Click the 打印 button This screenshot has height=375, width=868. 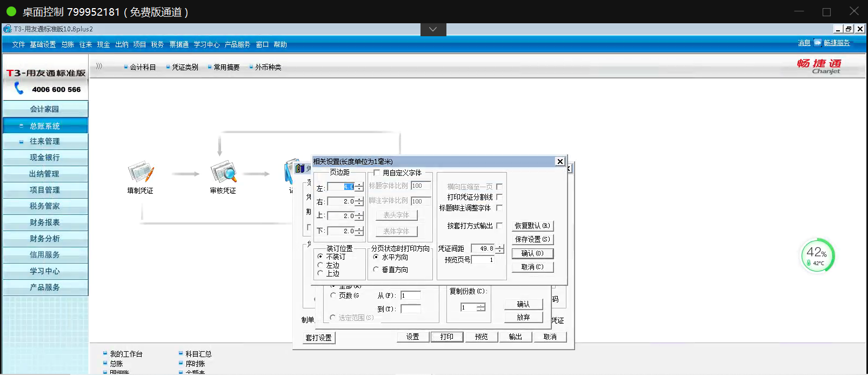[x=447, y=337]
